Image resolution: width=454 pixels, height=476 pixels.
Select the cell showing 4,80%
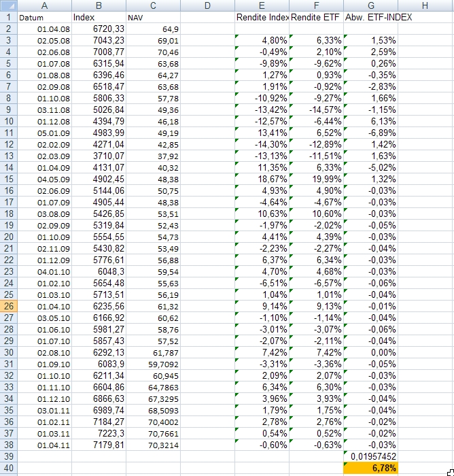262,40
